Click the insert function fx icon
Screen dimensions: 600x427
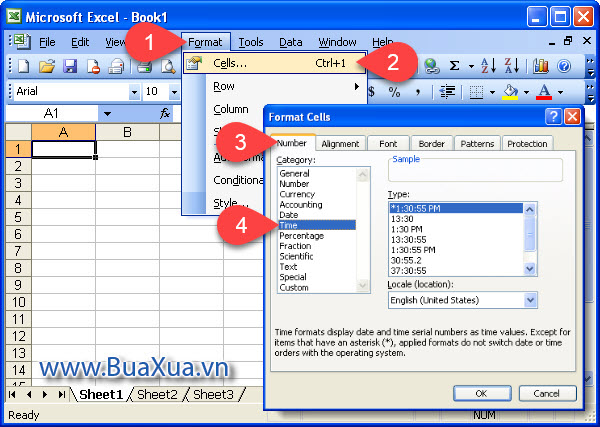[165, 113]
